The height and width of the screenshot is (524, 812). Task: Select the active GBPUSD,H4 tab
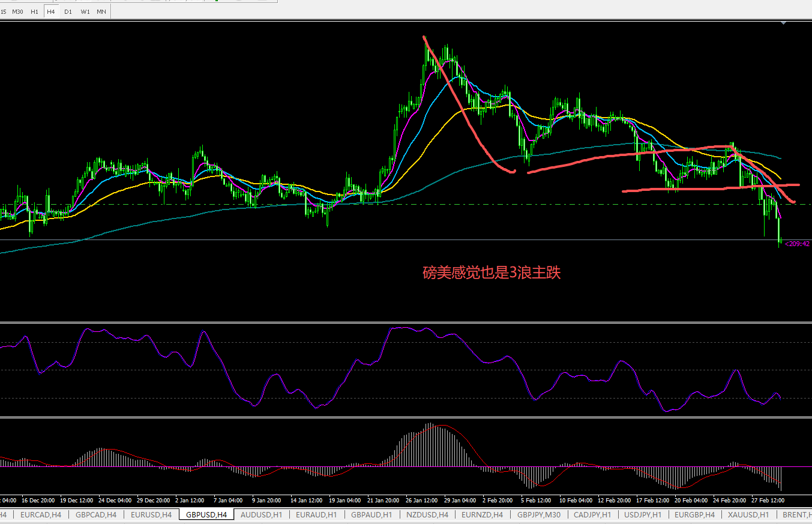(206, 514)
